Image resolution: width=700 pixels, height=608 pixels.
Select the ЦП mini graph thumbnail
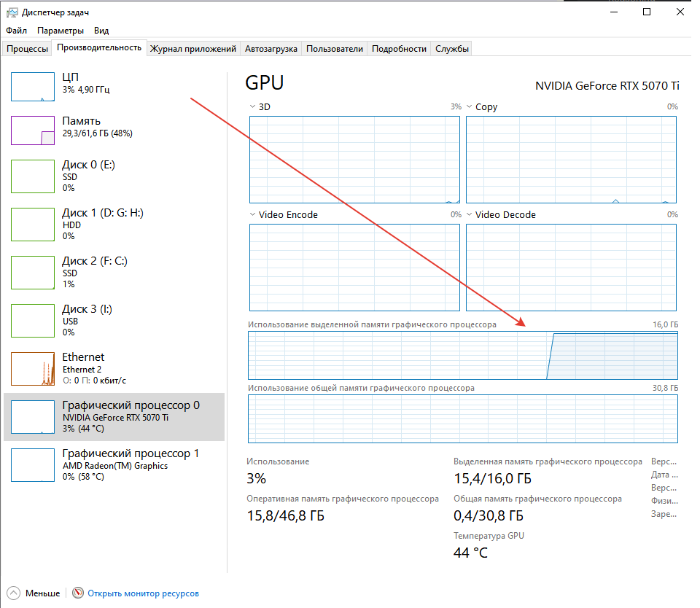pos(33,87)
